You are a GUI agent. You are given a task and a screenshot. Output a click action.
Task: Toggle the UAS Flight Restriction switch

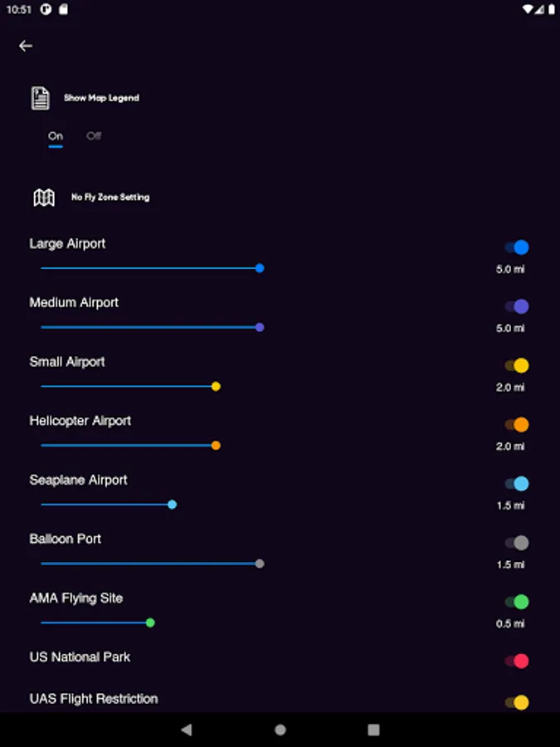(x=517, y=702)
